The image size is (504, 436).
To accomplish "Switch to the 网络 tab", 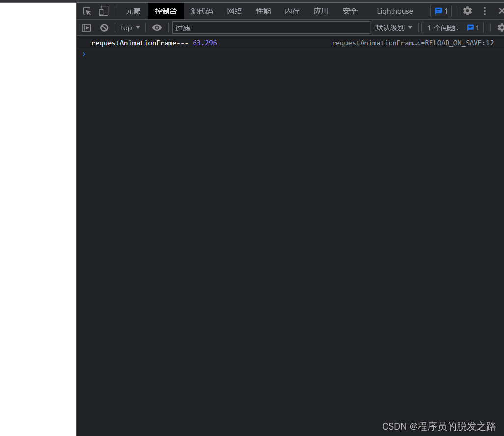I will [234, 11].
